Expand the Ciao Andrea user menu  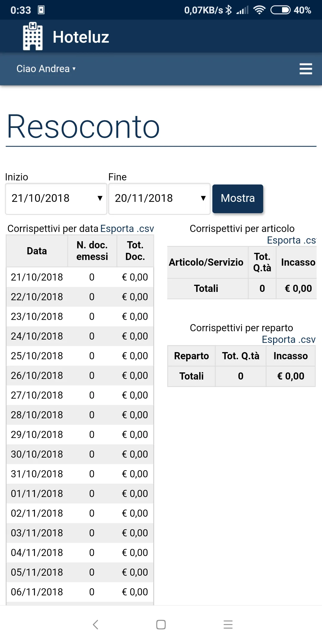tap(46, 69)
